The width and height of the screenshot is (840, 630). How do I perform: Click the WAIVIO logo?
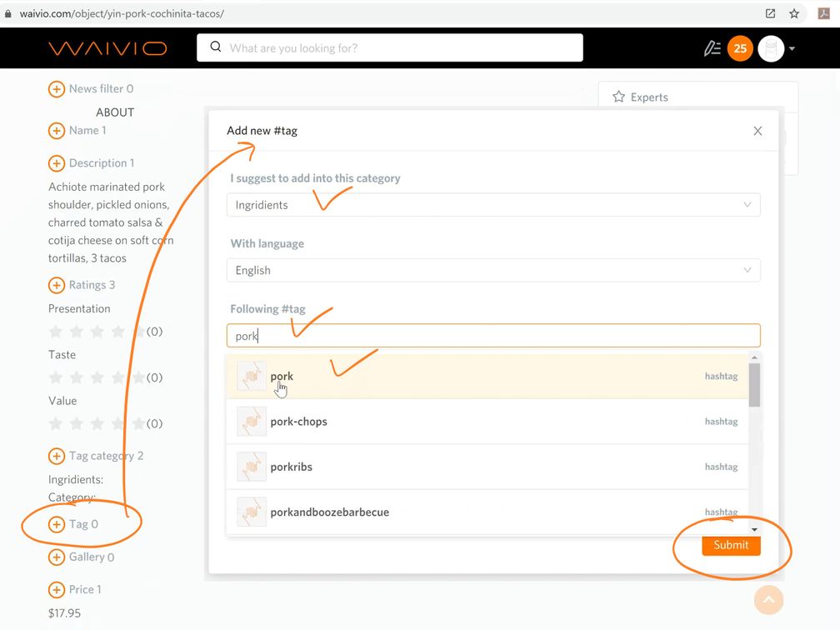click(107, 48)
